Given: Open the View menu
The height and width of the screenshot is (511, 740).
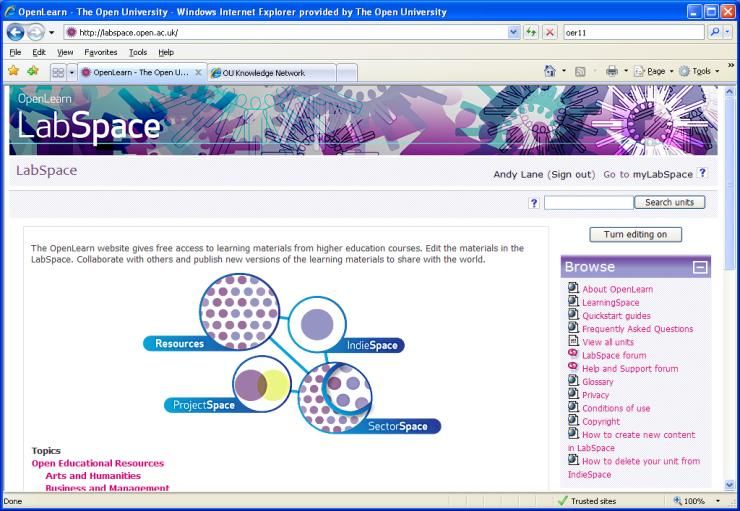Looking at the screenshot, I should point(65,52).
